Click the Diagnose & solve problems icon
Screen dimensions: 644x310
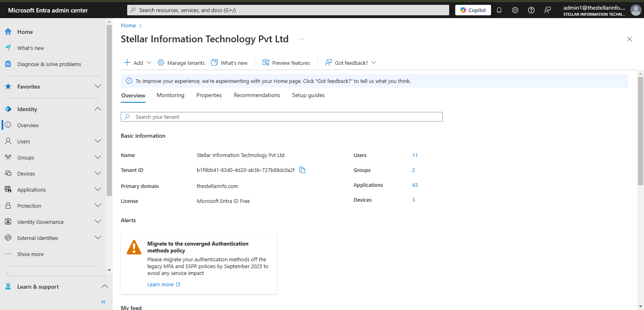tap(8, 64)
